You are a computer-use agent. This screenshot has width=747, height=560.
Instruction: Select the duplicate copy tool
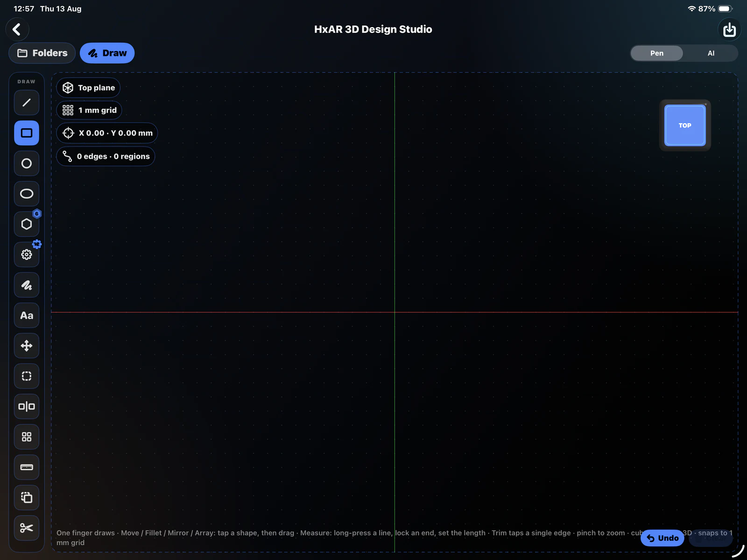point(27,497)
